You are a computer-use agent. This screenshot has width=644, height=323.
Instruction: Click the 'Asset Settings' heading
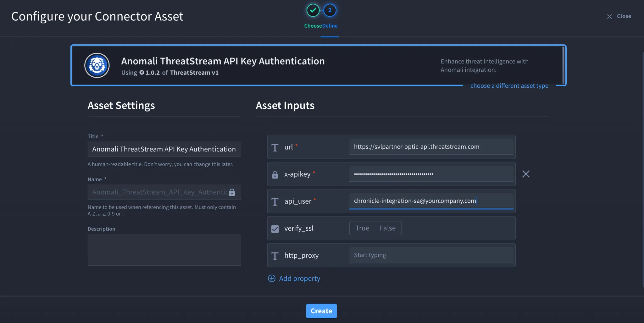click(x=121, y=106)
